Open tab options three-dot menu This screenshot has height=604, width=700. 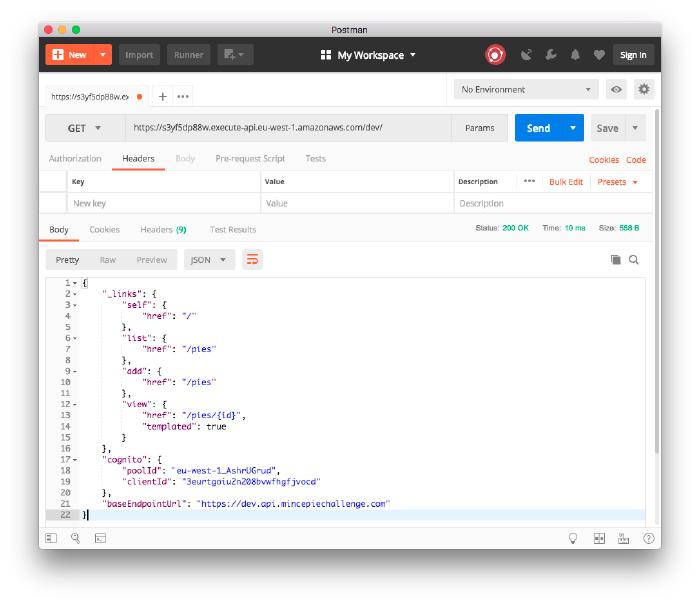coord(183,96)
